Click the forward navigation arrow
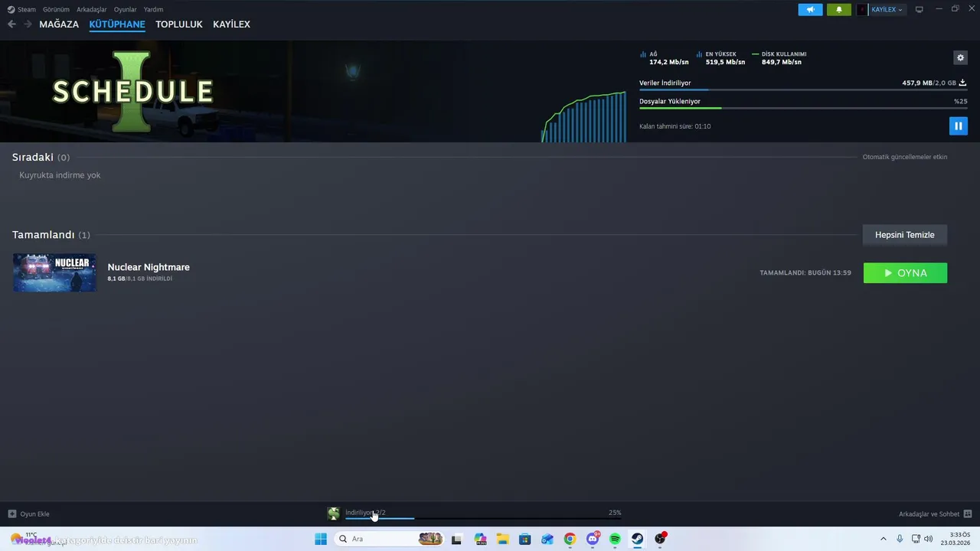Viewport: 980px width, 551px height. coord(28,24)
